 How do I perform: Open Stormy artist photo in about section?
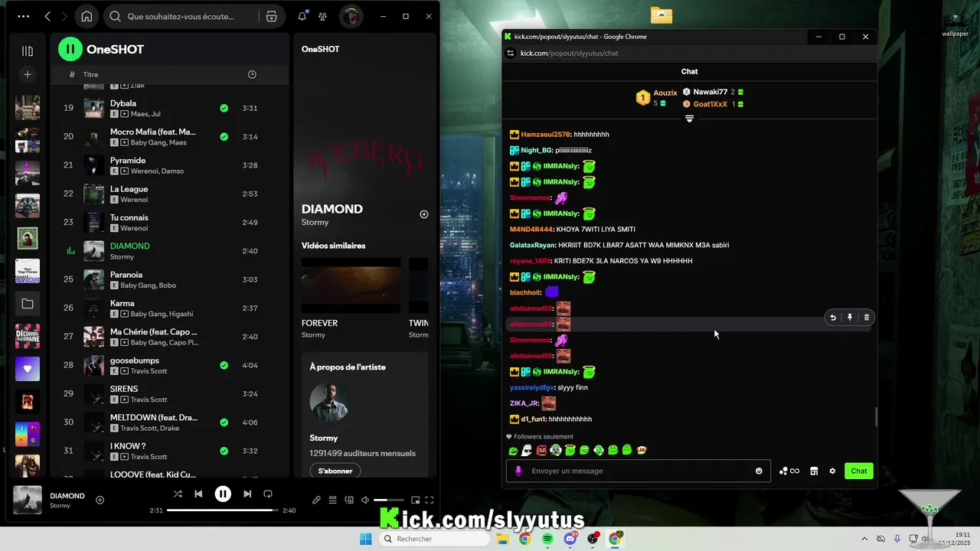coord(330,403)
